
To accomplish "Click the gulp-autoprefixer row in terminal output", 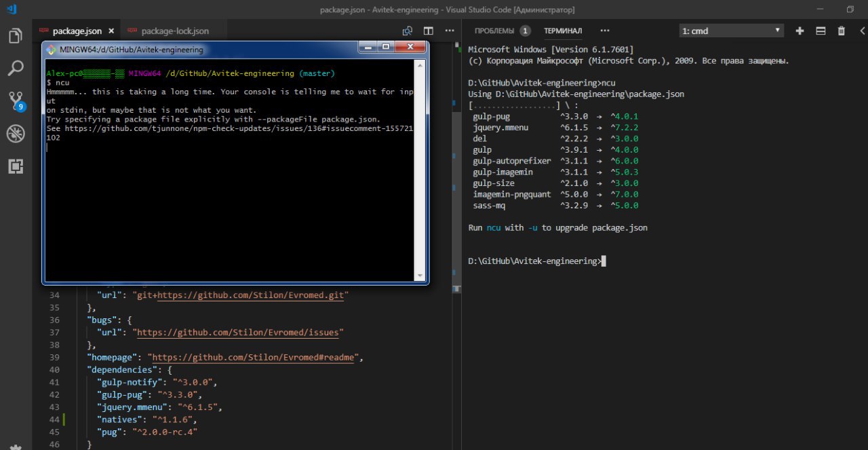I will coord(555,161).
